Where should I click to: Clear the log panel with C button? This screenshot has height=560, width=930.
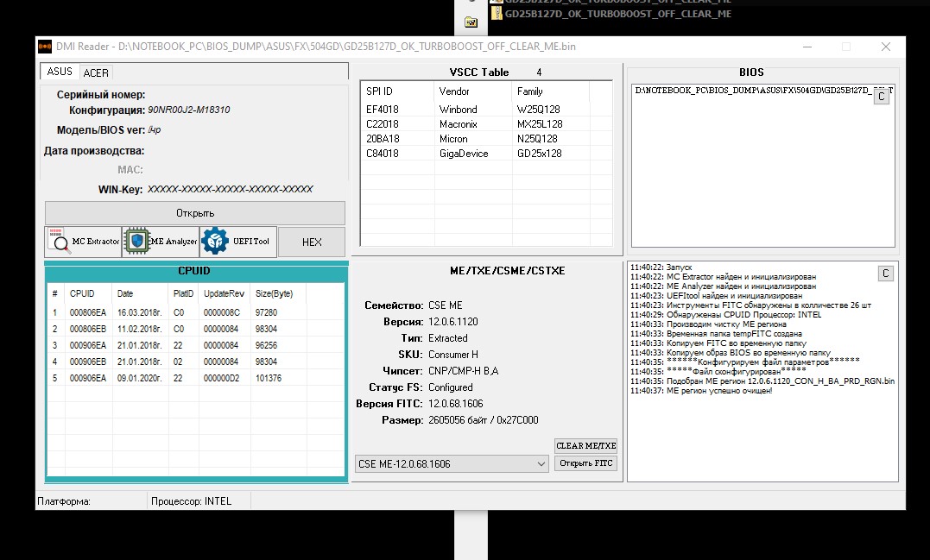[x=885, y=274]
